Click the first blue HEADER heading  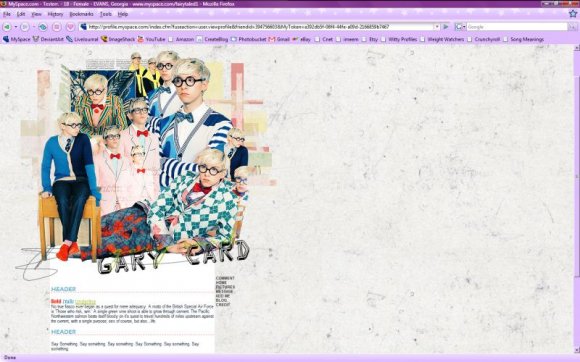(x=64, y=289)
